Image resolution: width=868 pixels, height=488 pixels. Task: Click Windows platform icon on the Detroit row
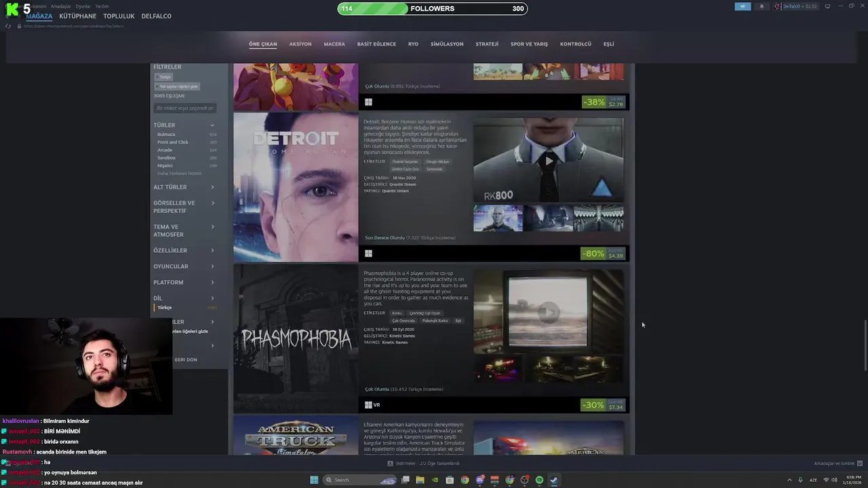pos(368,253)
